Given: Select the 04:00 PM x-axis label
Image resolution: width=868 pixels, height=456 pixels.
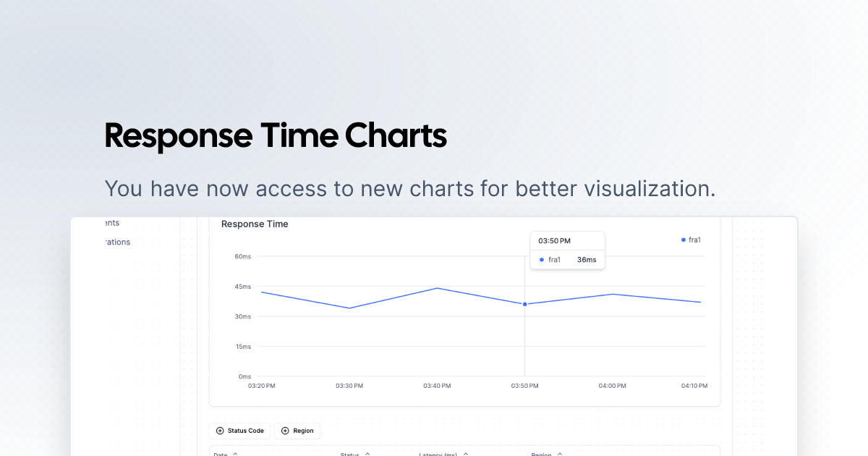Looking at the screenshot, I should pyautogui.click(x=612, y=386).
